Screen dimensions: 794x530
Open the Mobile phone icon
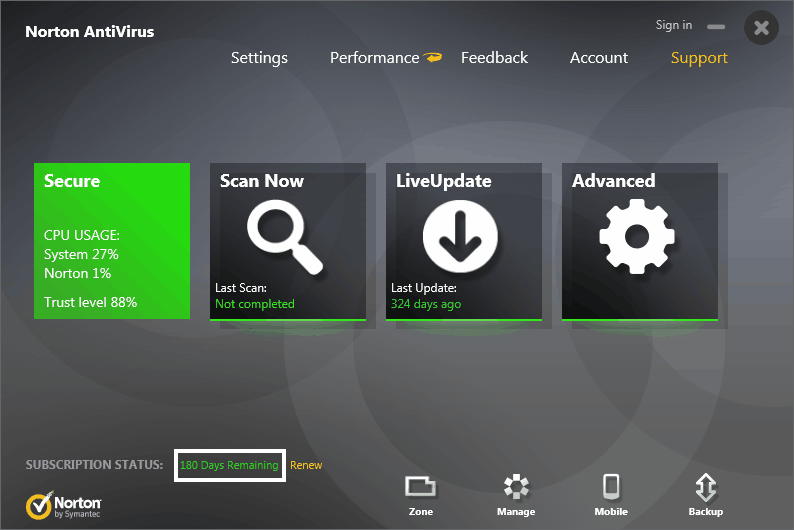611,486
